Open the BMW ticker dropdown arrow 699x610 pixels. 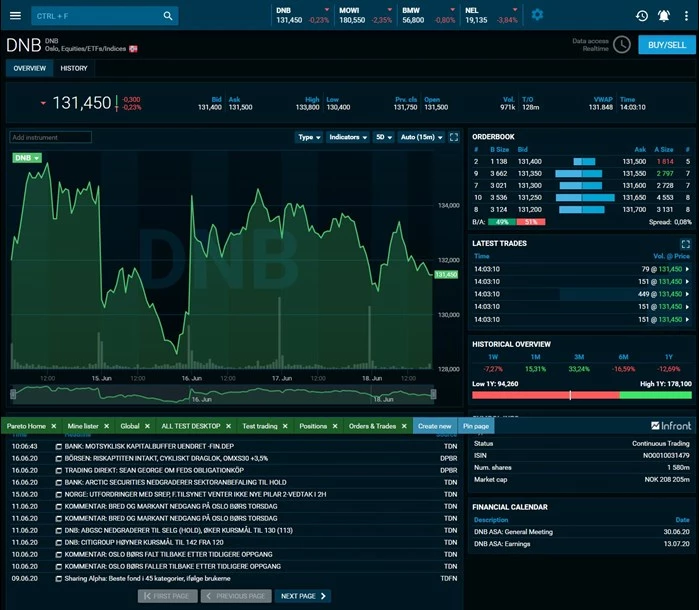pyautogui.click(x=452, y=9)
